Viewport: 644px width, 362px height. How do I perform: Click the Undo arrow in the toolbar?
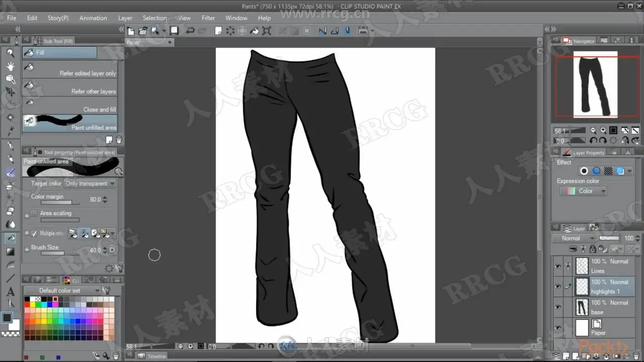[x=190, y=31]
